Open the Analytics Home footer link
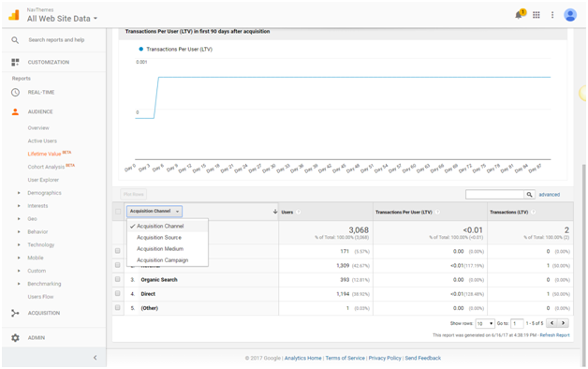 303,358
